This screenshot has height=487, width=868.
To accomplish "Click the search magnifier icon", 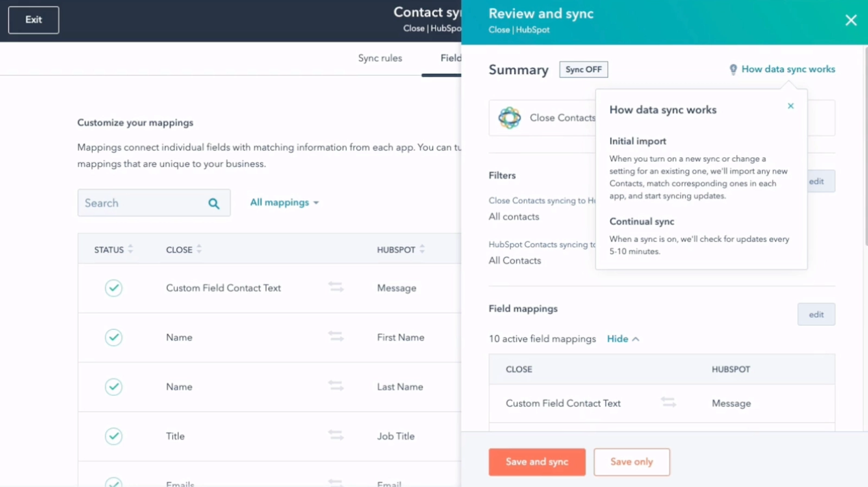I will pos(214,203).
